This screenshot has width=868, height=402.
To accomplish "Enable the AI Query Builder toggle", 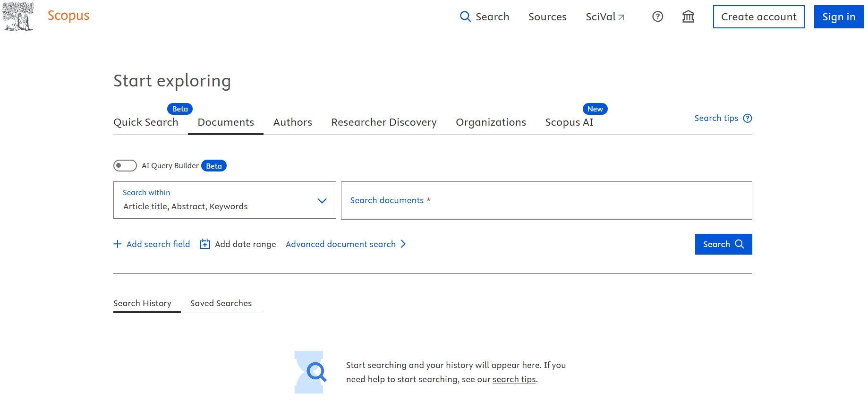I will [125, 165].
